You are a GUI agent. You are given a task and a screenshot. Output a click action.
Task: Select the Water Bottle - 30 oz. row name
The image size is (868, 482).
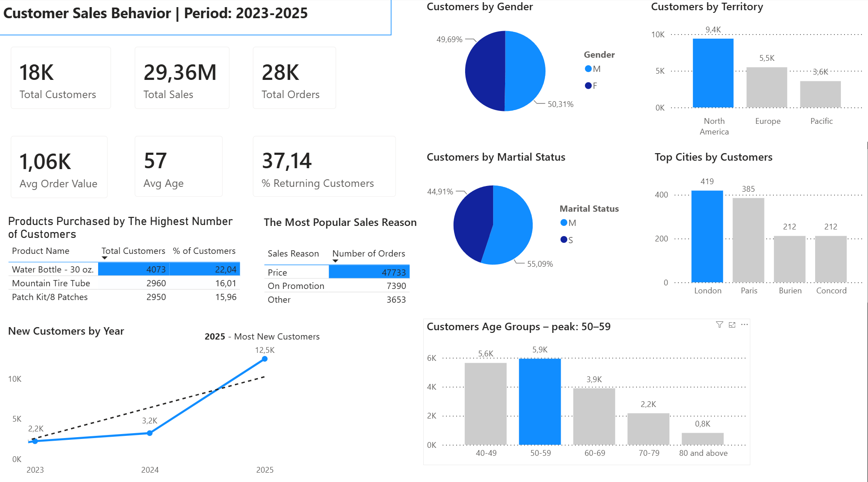tap(53, 269)
